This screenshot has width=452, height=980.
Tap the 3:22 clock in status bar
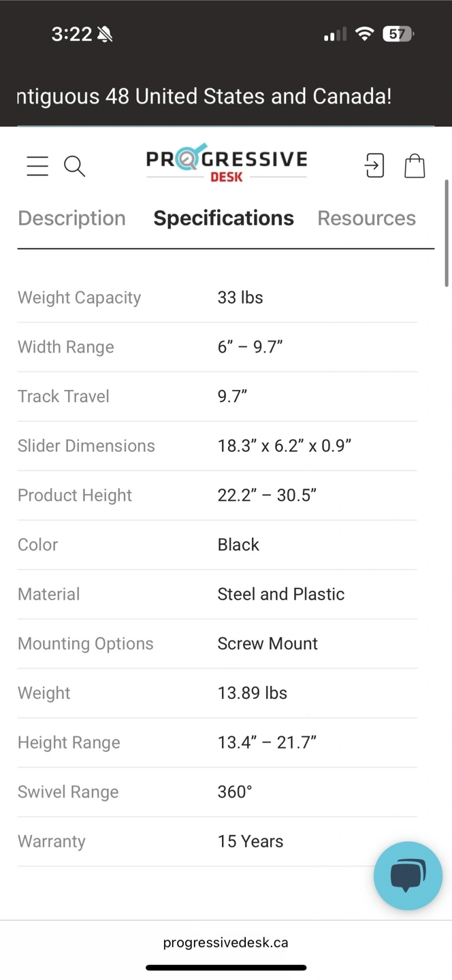(x=71, y=34)
